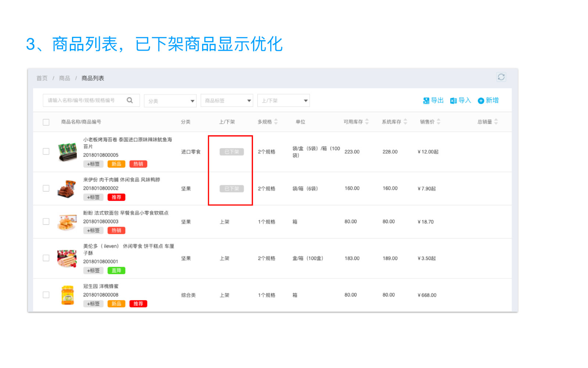Select the 冠生园 洋槐蜂蜜 row checkbox

tap(46, 295)
